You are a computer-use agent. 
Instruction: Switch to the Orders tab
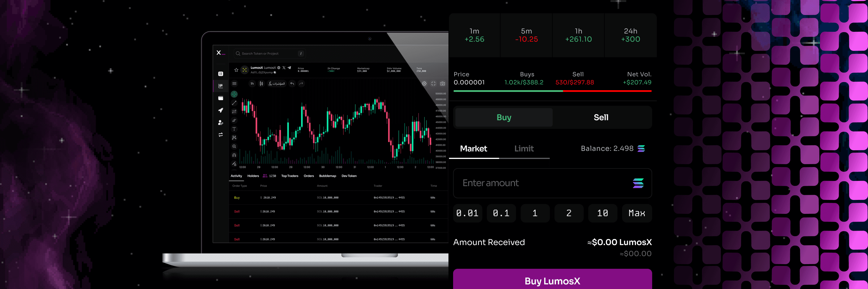pos(309,176)
